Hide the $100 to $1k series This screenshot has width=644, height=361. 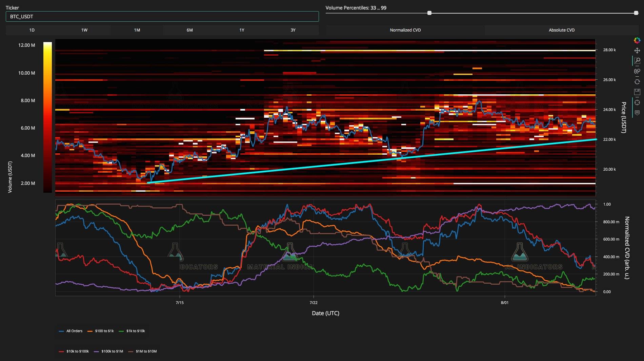pyautogui.click(x=101, y=331)
